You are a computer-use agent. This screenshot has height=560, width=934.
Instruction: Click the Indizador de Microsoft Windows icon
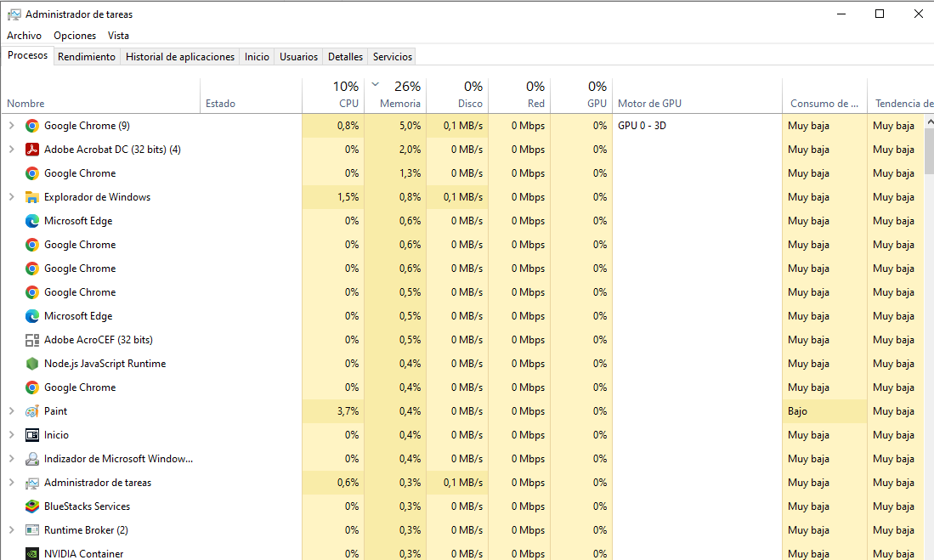tap(32, 460)
